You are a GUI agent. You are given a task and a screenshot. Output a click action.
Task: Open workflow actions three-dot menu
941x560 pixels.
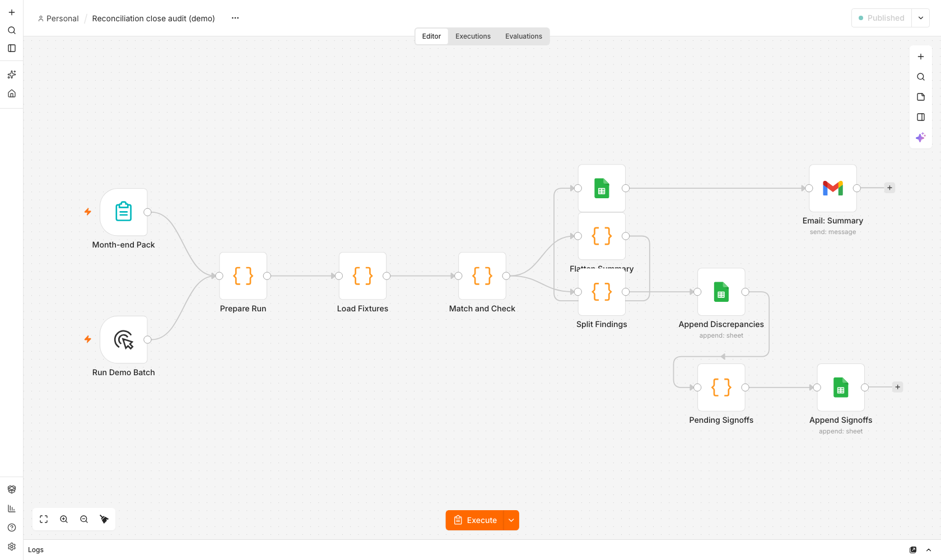point(235,18)
